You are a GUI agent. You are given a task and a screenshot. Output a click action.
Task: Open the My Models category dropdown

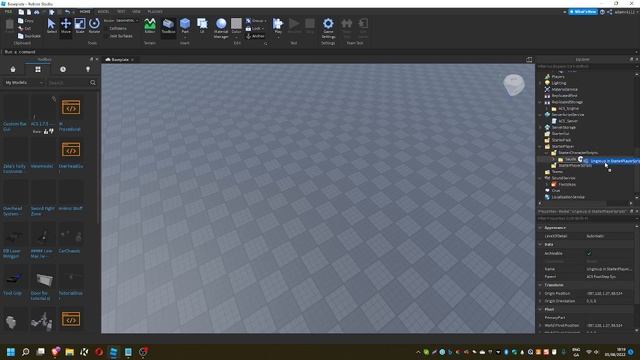pyautogui.click(x=24, y=83)
